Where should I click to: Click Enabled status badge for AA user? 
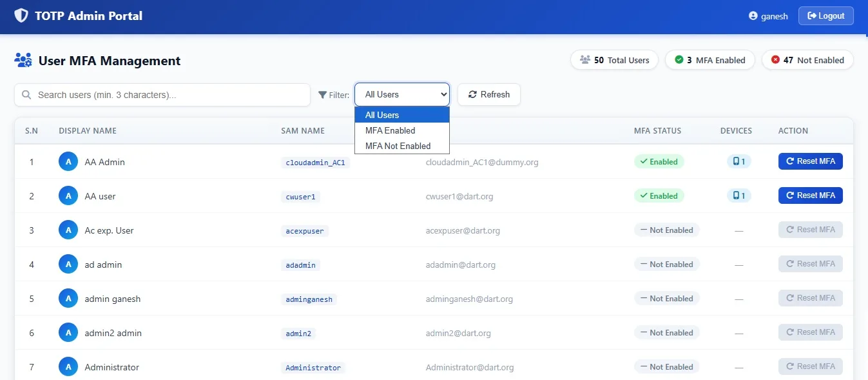coord(659,195)
